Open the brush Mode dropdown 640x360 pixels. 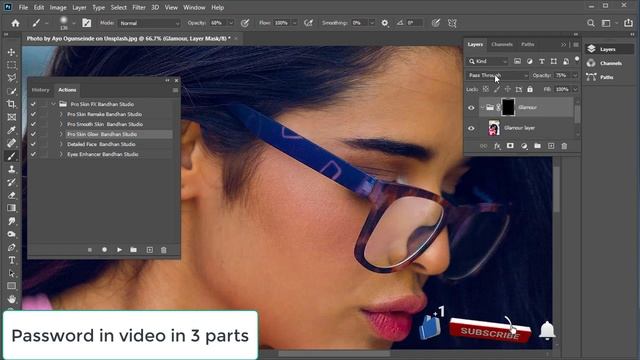[x=149, y=23]
